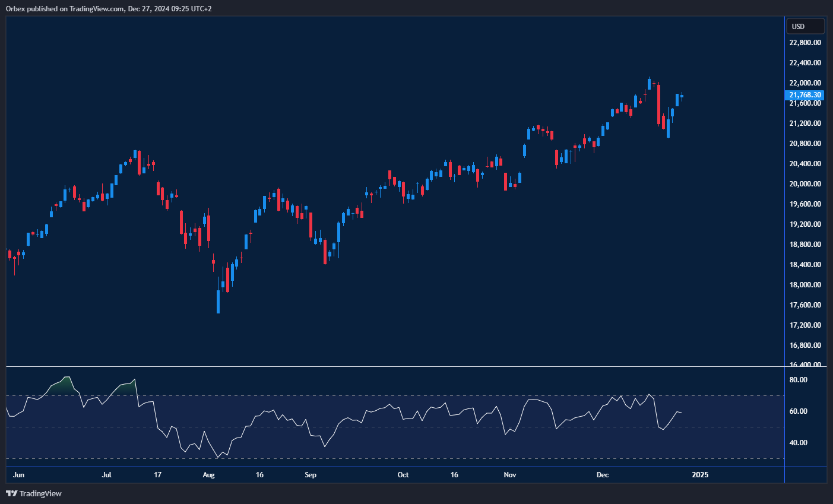This screenshot has height=504, width=833.
Task: Click the 80.00 RSI scale label
Action: (799, 380)
